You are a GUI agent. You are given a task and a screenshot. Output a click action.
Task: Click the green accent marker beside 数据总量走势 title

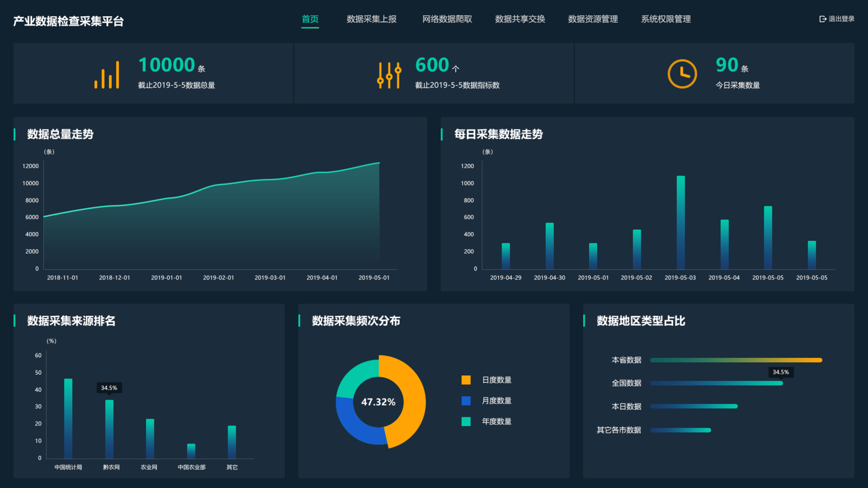(x=14, y=134)
